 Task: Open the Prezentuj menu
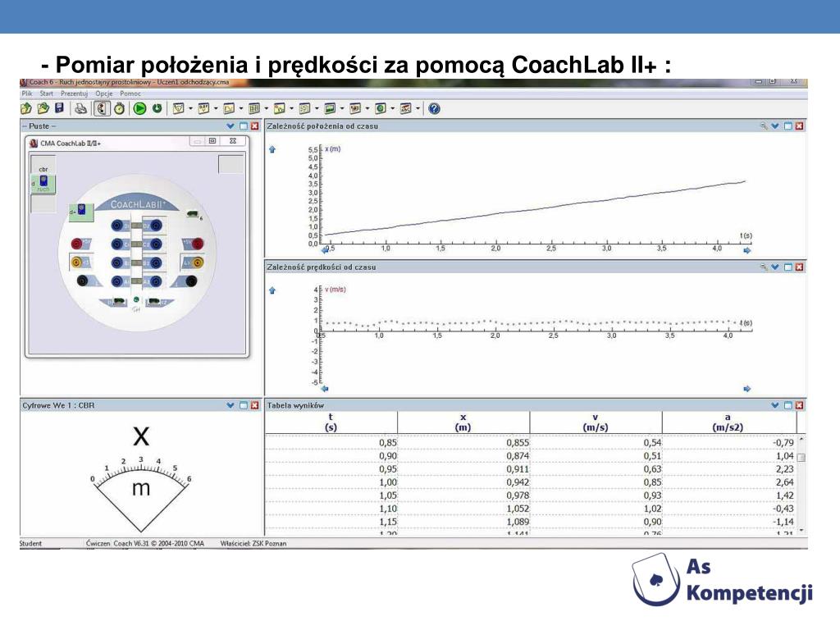pos(74,94)
